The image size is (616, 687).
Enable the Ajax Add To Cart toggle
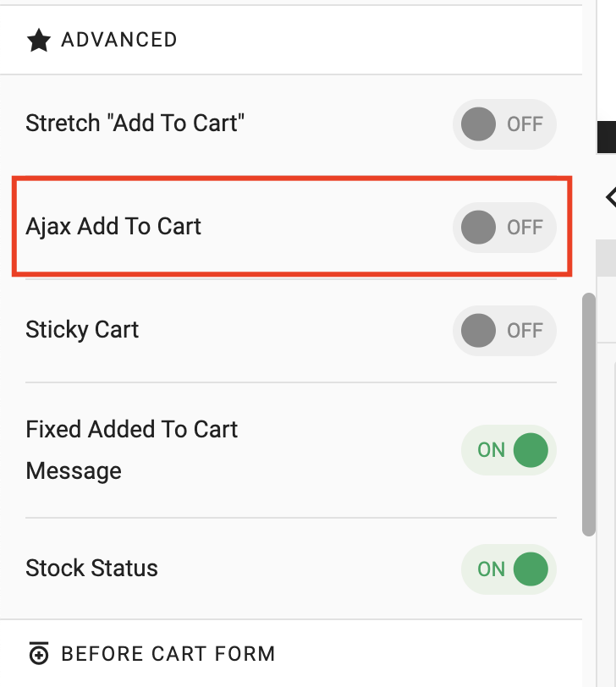click(x=504, y=227)
